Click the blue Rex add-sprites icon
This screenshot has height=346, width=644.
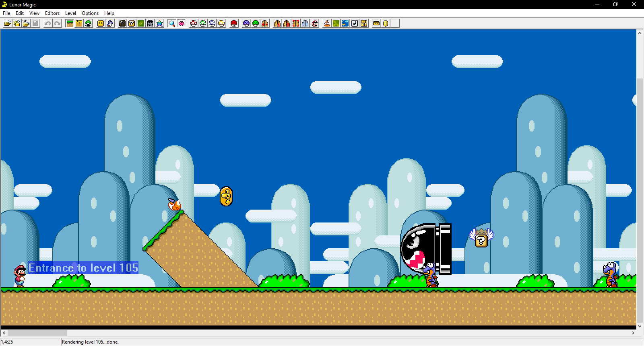110,23
